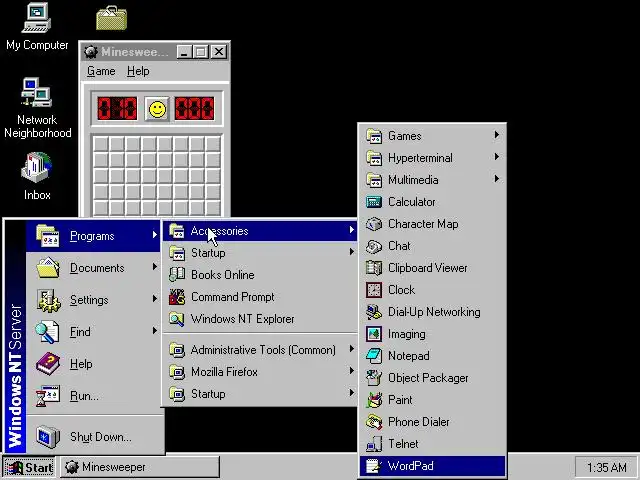The height and width of the screenshot is (480, 640).
Task: Minimize the Minesweeper window
Action: (184, 52)
